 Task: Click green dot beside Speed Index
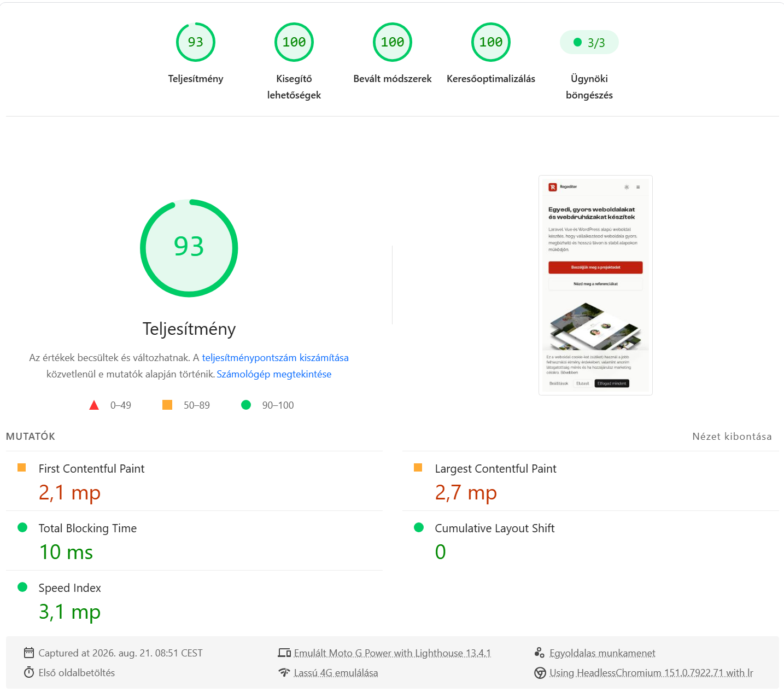(x=22, y=587)
